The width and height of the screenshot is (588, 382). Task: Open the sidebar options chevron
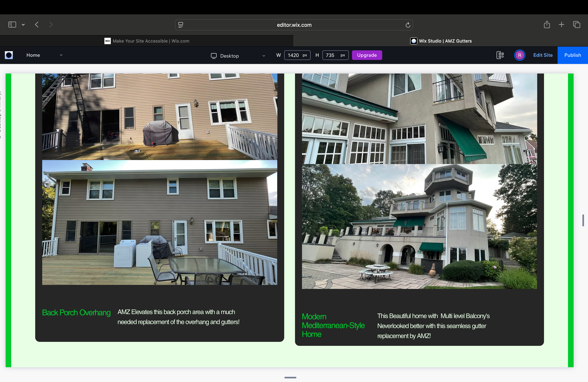tap(23, 25)
